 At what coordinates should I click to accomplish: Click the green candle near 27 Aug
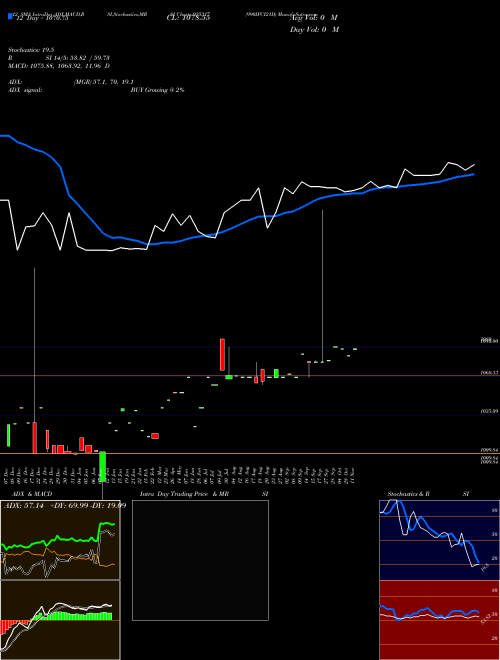click(277, 373)
